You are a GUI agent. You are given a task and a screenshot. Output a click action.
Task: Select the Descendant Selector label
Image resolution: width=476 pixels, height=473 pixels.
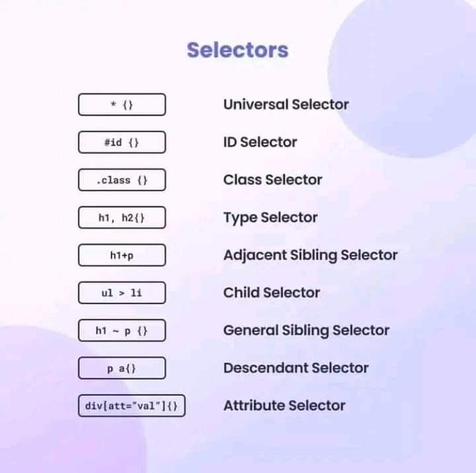pos(296,368)
